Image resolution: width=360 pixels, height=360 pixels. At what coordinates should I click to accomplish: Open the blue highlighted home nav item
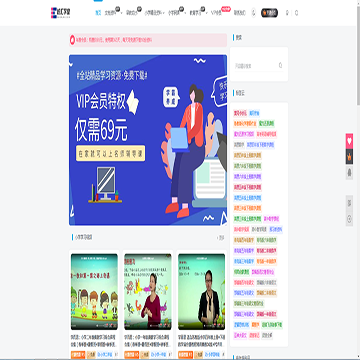[98, 13]
